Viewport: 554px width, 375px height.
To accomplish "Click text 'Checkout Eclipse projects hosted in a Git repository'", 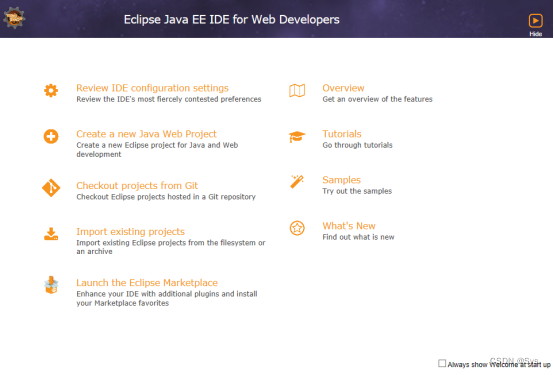I will 166,197.
